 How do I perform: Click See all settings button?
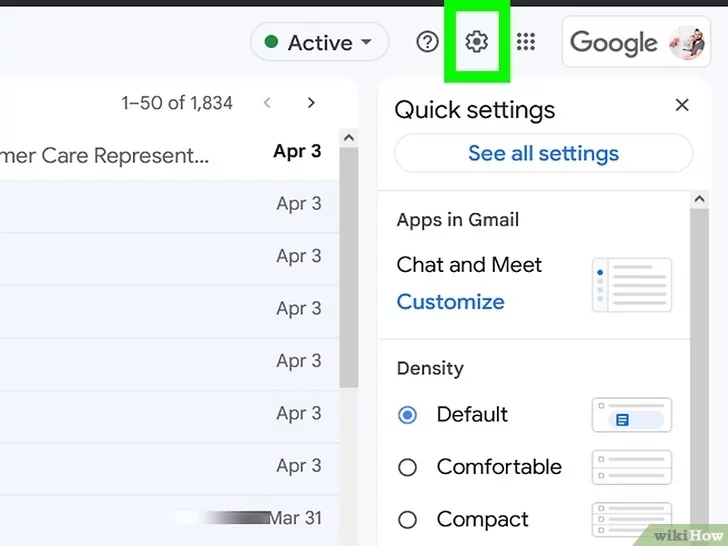click(543, 153)
